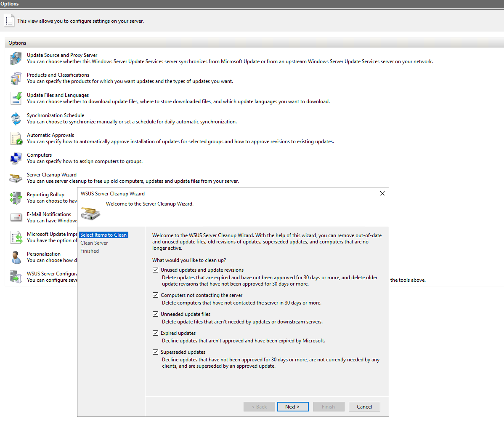Toggle Computers not contacting the server checkbox
504x422 pixels.
tap(156, 295)
